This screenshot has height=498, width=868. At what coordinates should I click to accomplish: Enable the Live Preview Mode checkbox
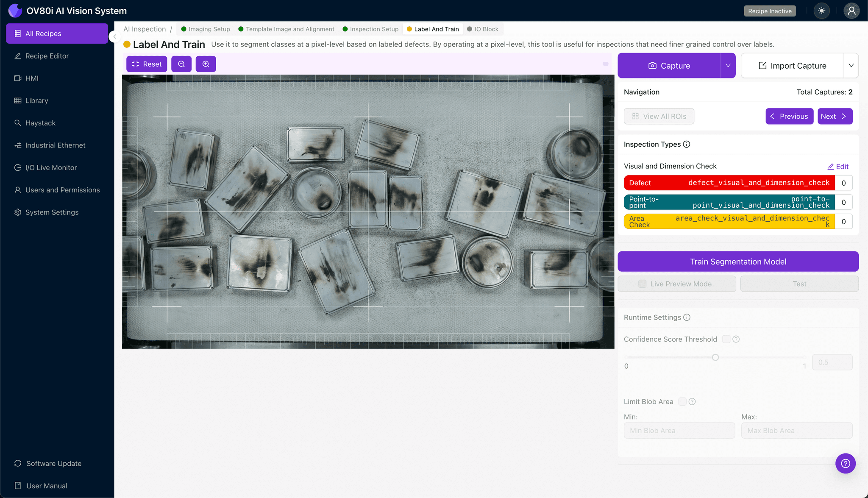[x=643, y=284]
